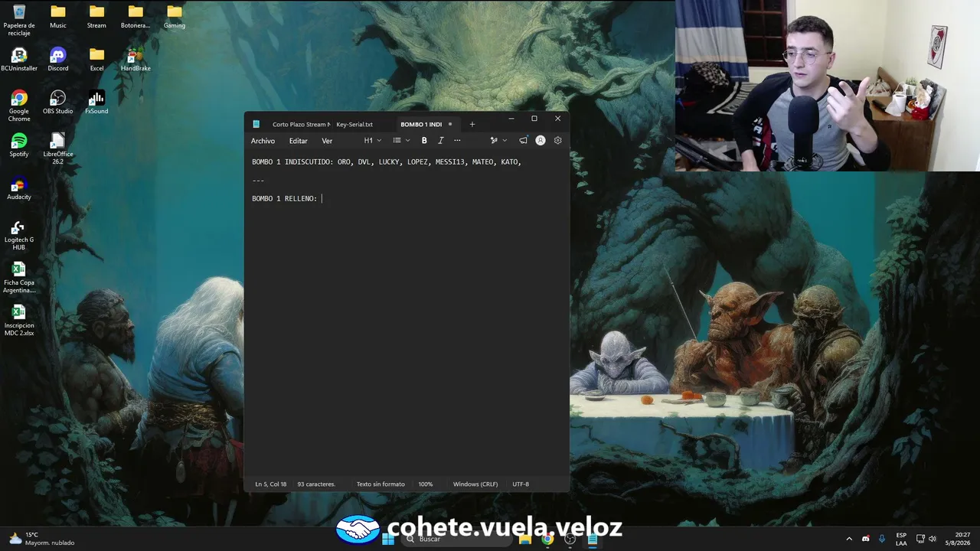Screen dimensions: 980x551
Task: Open Chrome from the taskbar
Action: click(547, 539)
